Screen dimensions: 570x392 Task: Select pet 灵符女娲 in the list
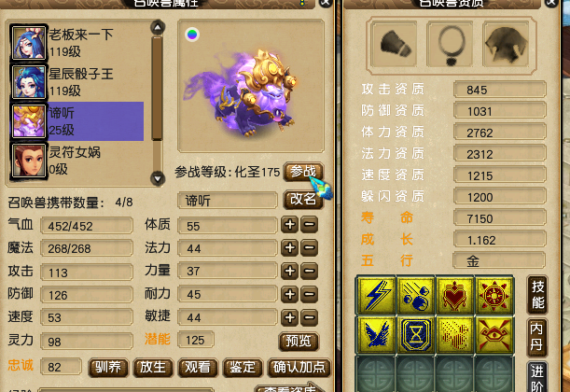coord(77,161)
